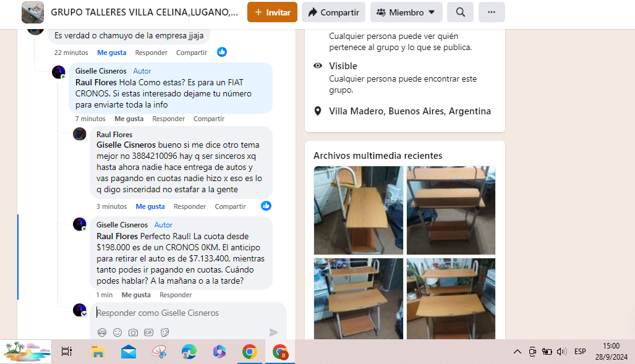The width and height of the screenshot is (635, 364).
Task: Open the top-left desk photo thumbnail
Action: coord(359,210)
